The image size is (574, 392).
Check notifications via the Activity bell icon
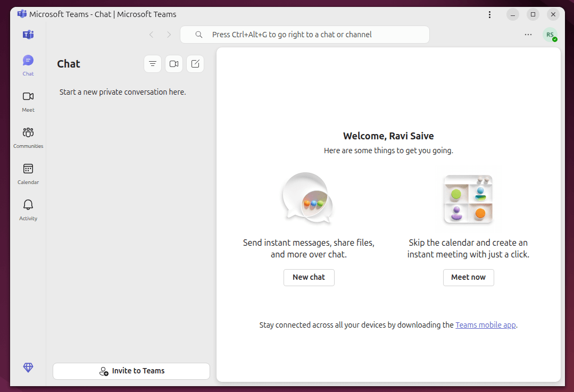[28, 208]
